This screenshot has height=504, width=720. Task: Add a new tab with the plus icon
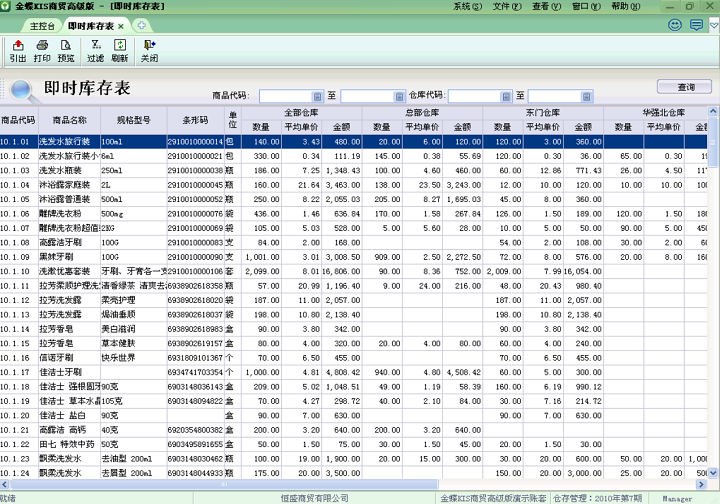coord(142,25)
